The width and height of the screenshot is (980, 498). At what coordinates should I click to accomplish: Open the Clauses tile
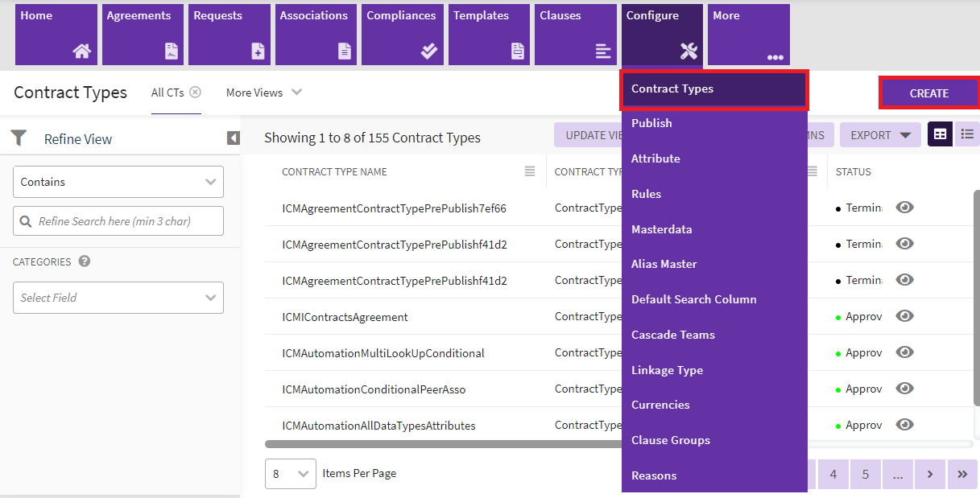click(576, 35)
